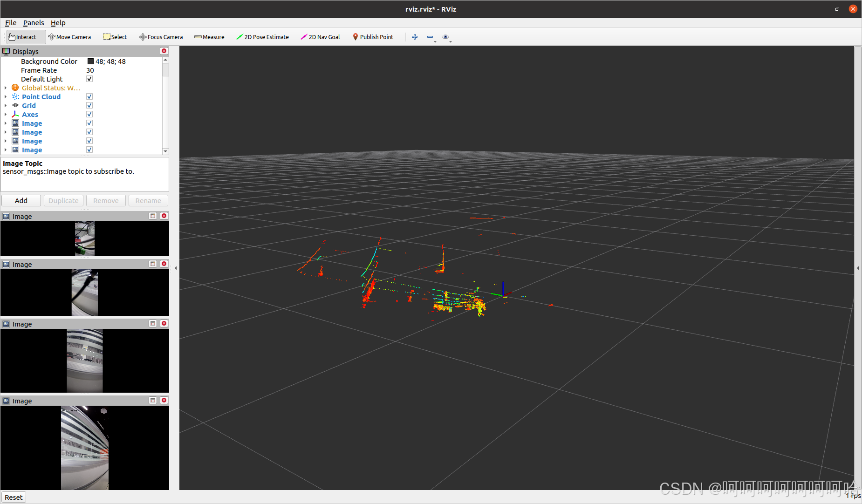The height and width of the screenshot is (504, 862).
Task: Select the Background Color property label
Action: point(49,61)
